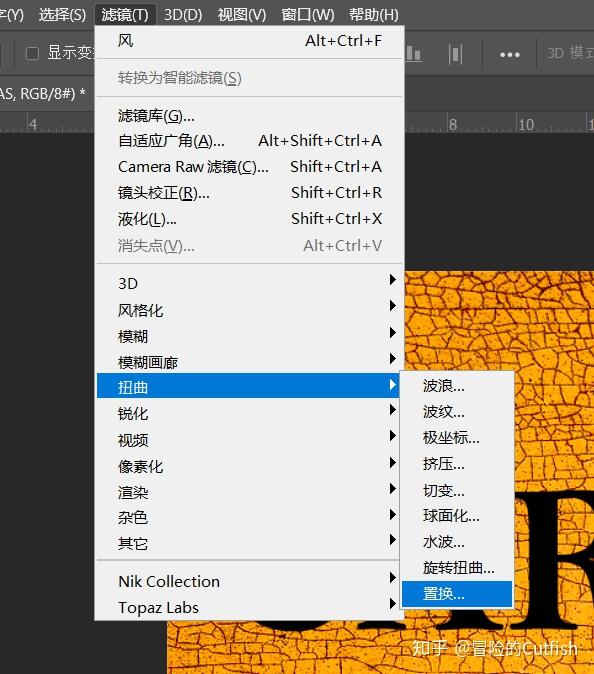
Task: Apply last filter 风
Action: tap(249, 41)
